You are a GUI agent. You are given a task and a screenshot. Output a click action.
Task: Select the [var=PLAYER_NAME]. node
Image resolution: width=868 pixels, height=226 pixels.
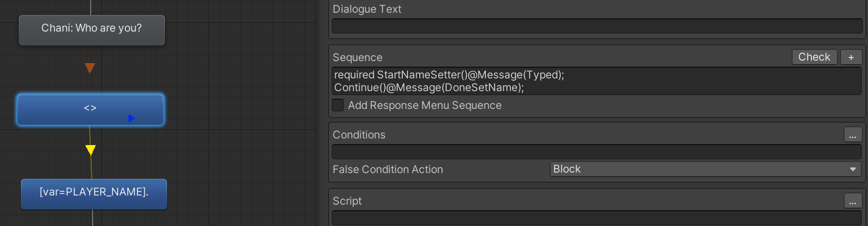94,194
